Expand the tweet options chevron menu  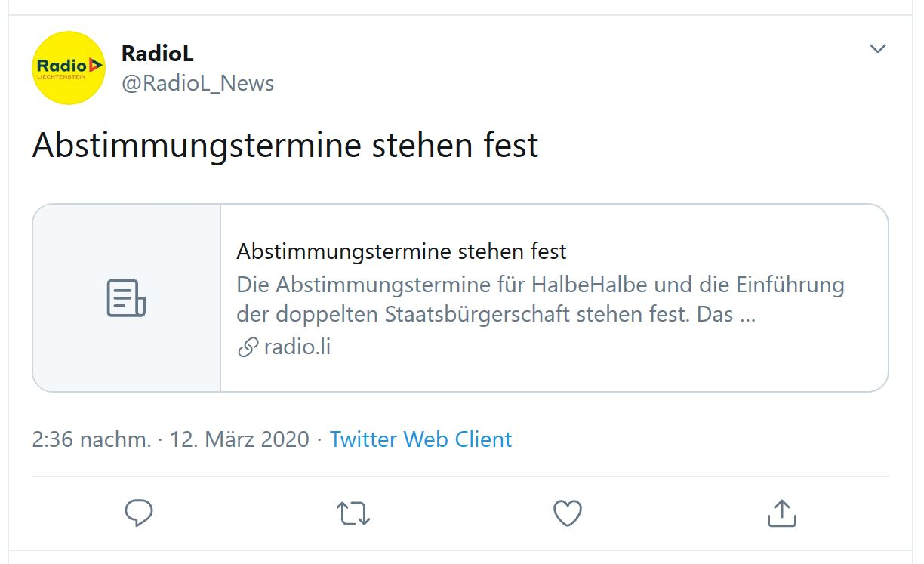click(877, 49)
